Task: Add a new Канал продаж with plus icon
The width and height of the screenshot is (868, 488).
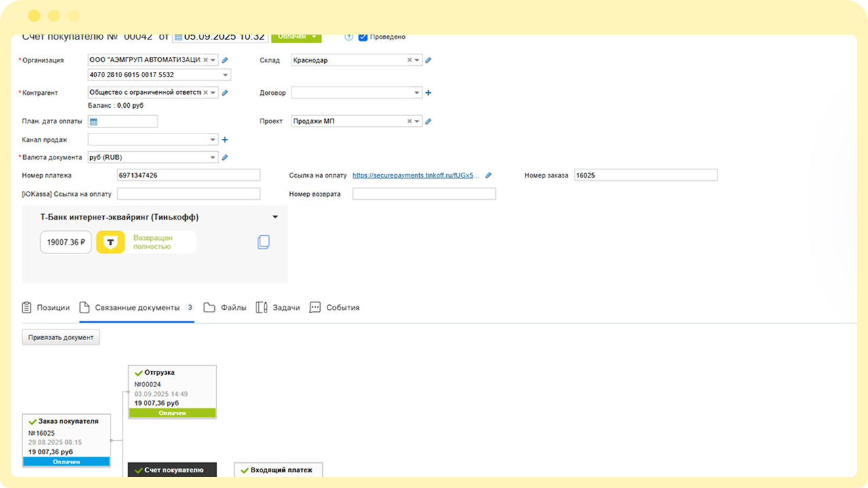Action: [x=225, y=140]
